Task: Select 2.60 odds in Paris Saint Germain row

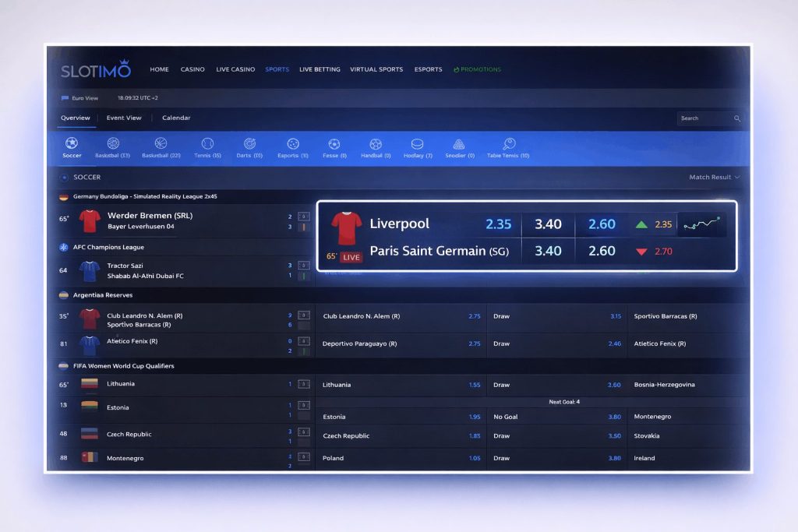Action: [x=602, y=252]
